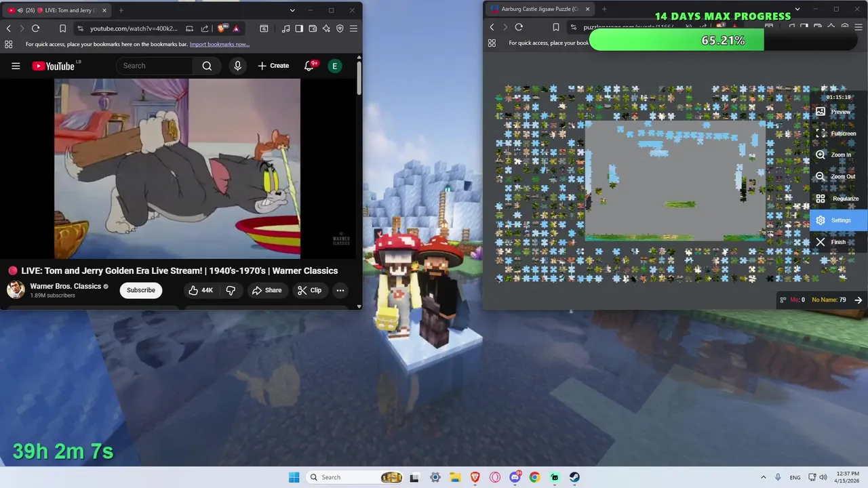The height and width of the screenshot is (488, 868).
Task: Reload the YouTube page
Action: coord(35,28)
